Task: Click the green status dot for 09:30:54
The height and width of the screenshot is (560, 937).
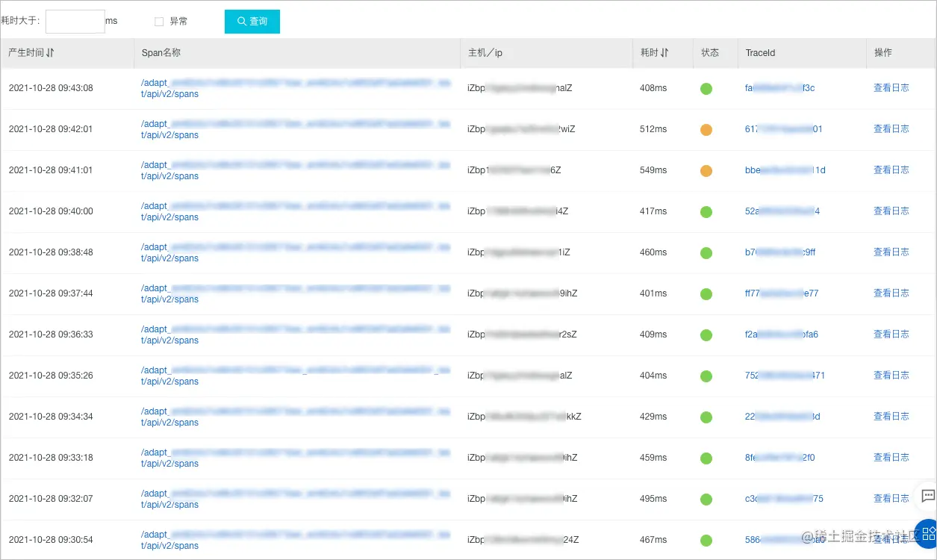Action: (706, 541)
